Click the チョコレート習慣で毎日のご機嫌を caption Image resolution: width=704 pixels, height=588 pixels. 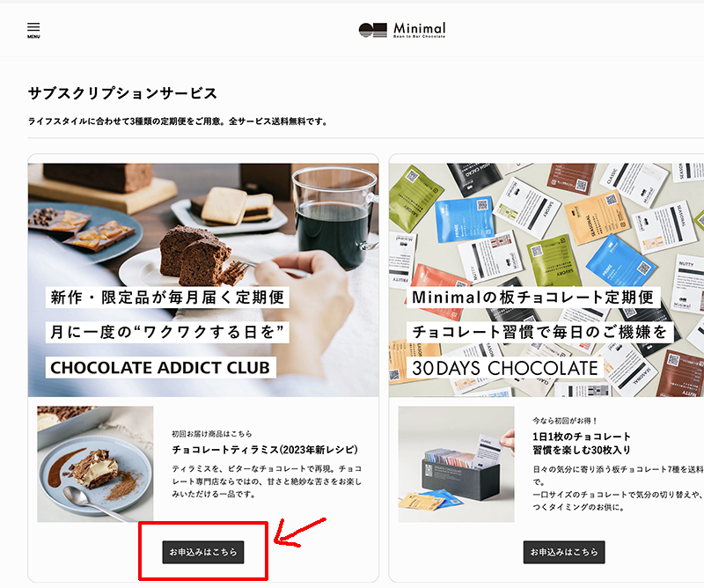539,332
